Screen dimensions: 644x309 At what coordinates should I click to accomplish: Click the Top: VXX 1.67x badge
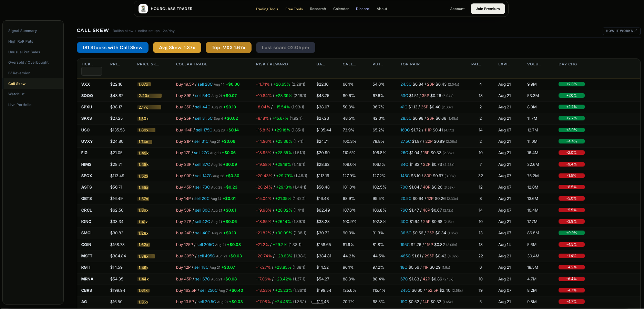[x=228, y=47]
